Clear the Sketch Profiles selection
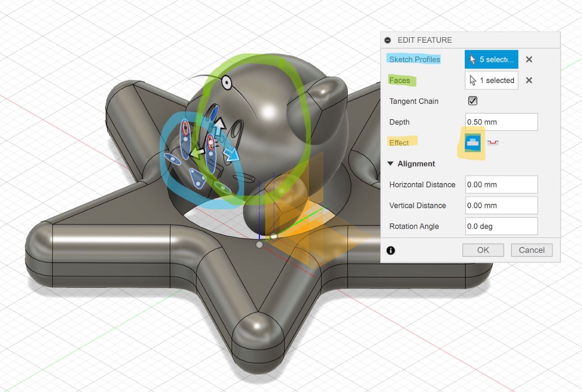 [529, 59]
